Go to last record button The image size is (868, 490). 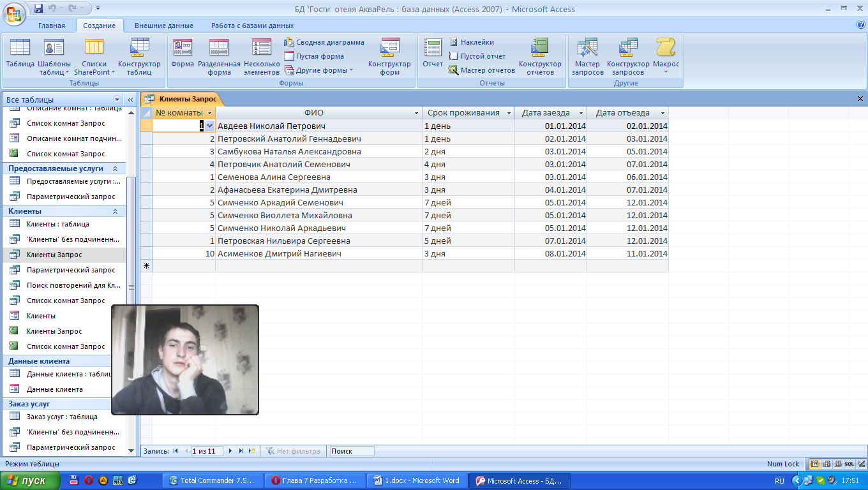[241, 451]
